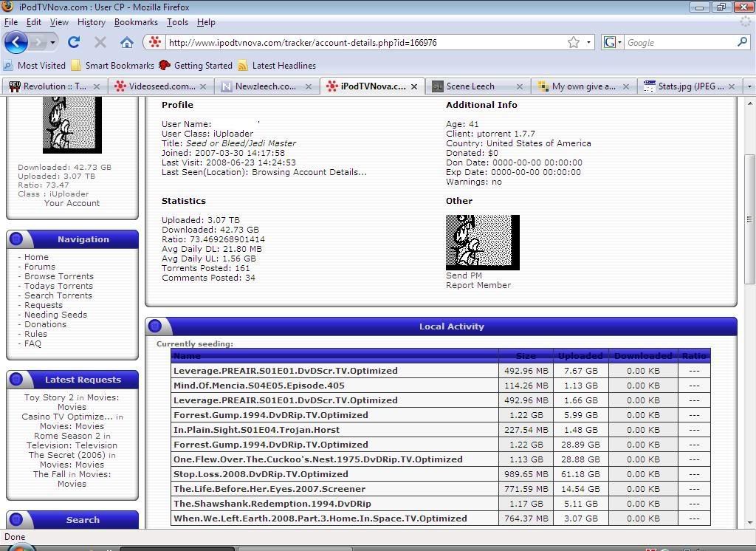Open the Forums link
The width and height of the screenshot is (756, 551).
(x=40, y=267)
